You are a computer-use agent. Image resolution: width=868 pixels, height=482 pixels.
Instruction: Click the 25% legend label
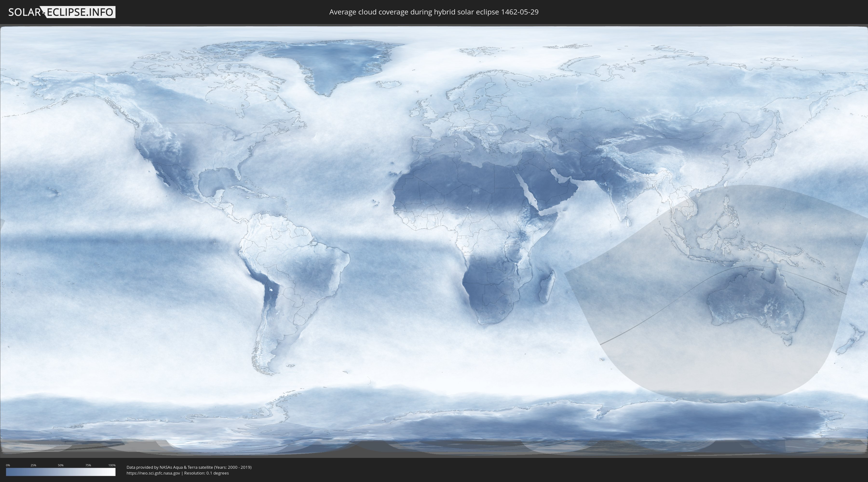(33, 465)
